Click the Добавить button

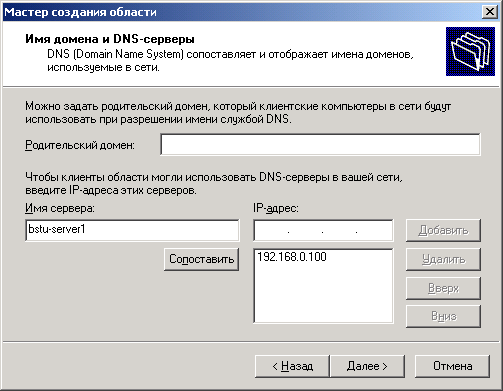click(x=443, y=230)
